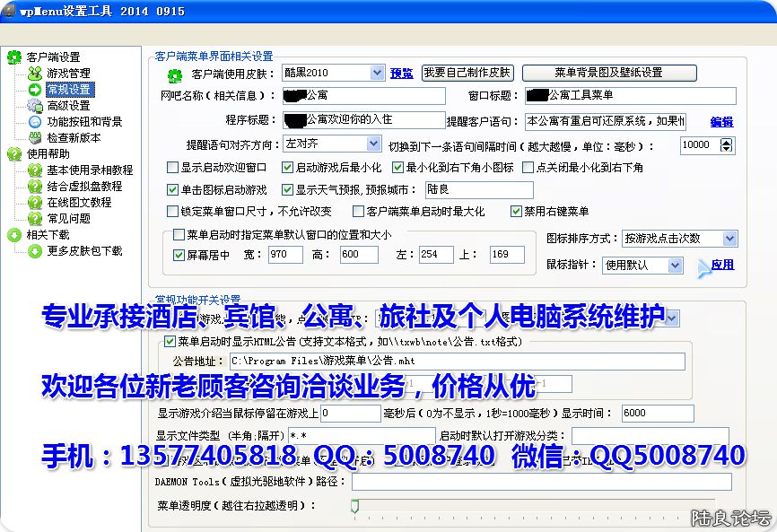The width and height of the screenshot is (777, 532).
Task: Click the 在线图文教程 help icon
Action: 35,202
